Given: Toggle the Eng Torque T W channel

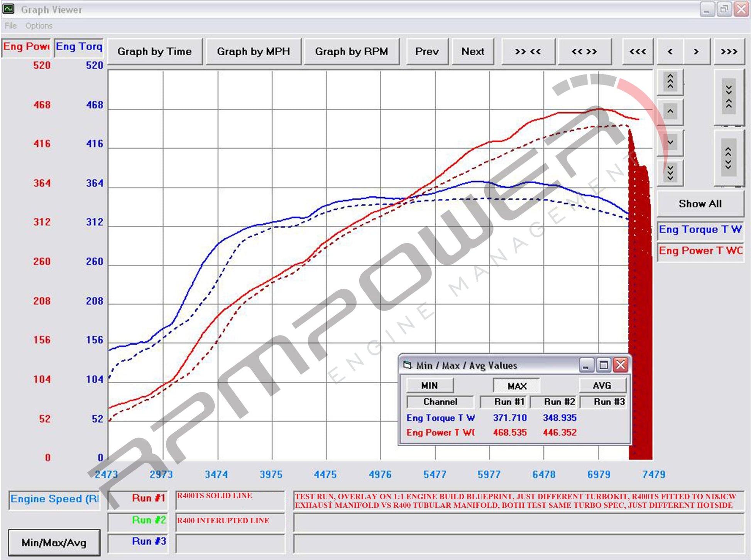Looking at the screenshot, I should coord(700,230).
